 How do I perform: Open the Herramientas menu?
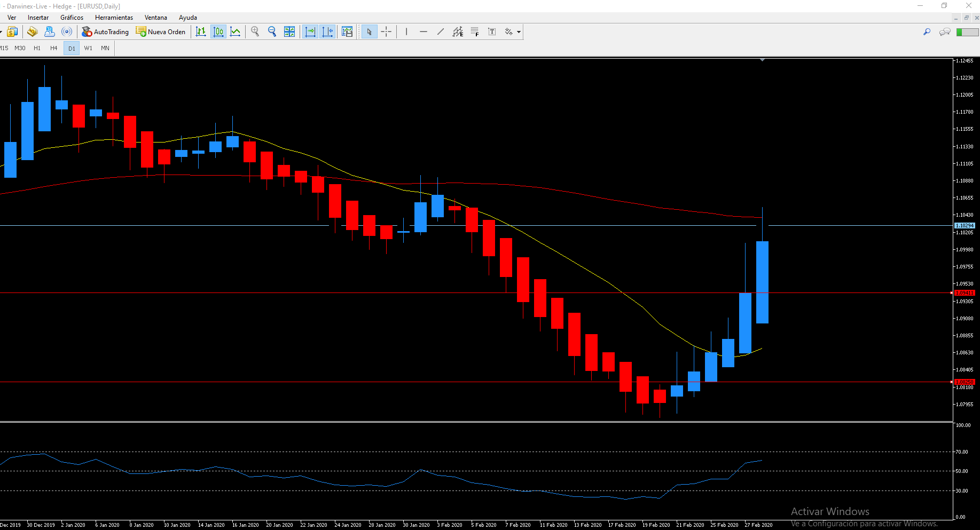(x=114, y=18)
